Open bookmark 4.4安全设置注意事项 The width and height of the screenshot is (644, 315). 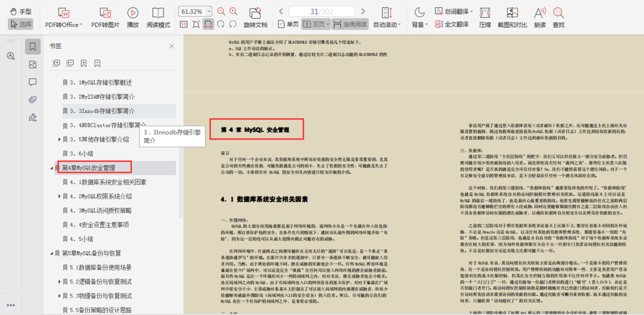[99, 225]
